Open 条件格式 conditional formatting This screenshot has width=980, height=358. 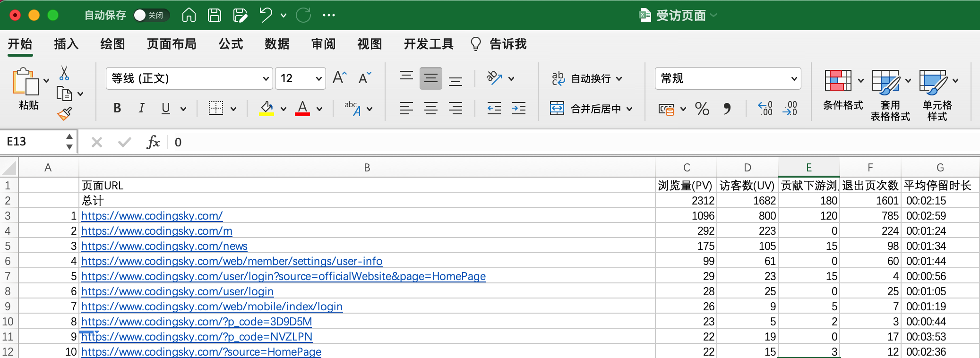tap(843, 91)
